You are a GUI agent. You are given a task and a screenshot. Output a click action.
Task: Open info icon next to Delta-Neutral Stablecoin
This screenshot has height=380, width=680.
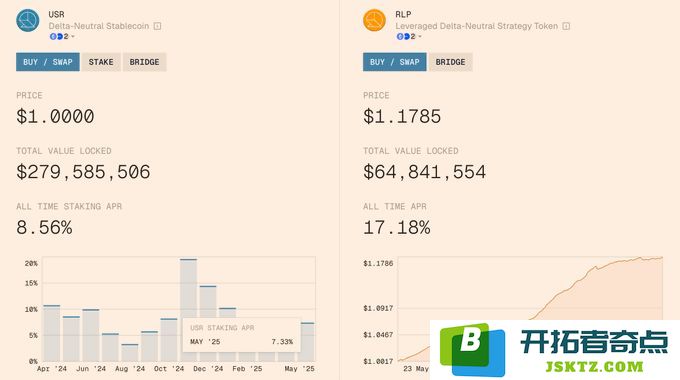[x=157, y=26]
